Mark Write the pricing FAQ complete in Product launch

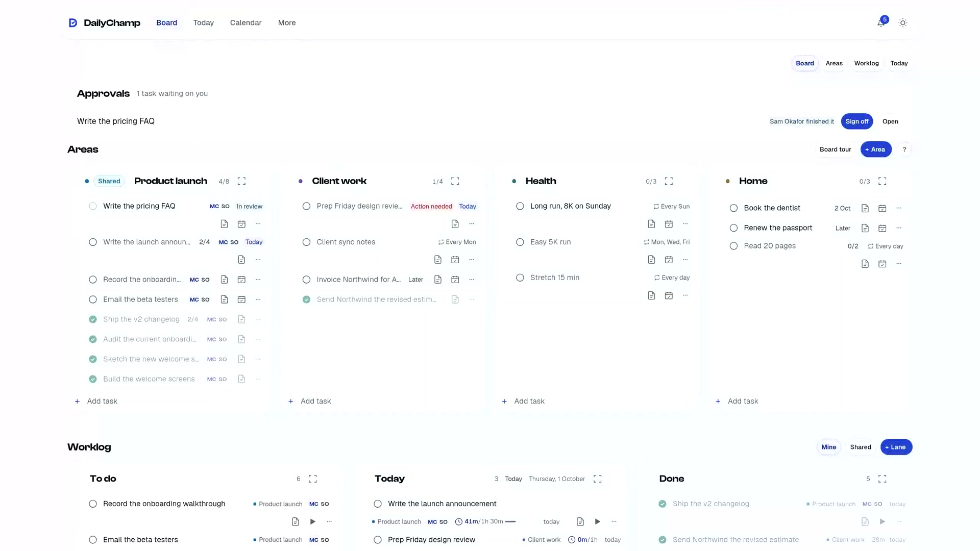[x=93, y=206]
